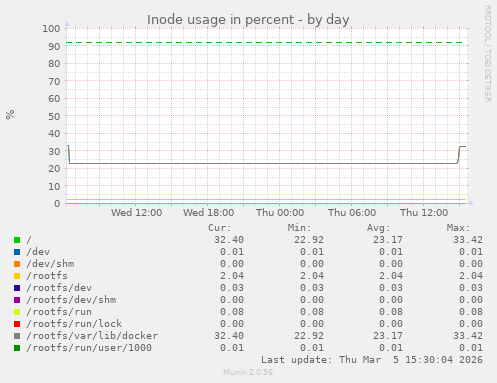Click the graph title 'Inode usage in percent - by day'
Image resolution: width=497 pixels, height=383 pixels.
248,20
